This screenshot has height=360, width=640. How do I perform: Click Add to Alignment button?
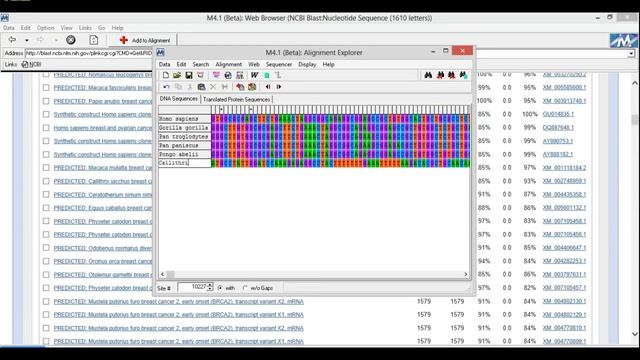pos(144,40)
